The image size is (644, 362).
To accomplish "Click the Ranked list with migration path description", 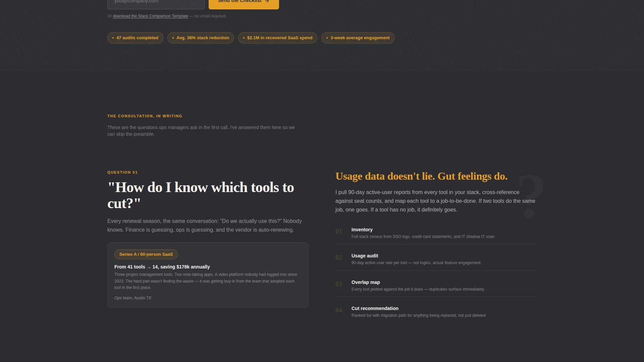I will pyautogui.click(x=418, y=315).
